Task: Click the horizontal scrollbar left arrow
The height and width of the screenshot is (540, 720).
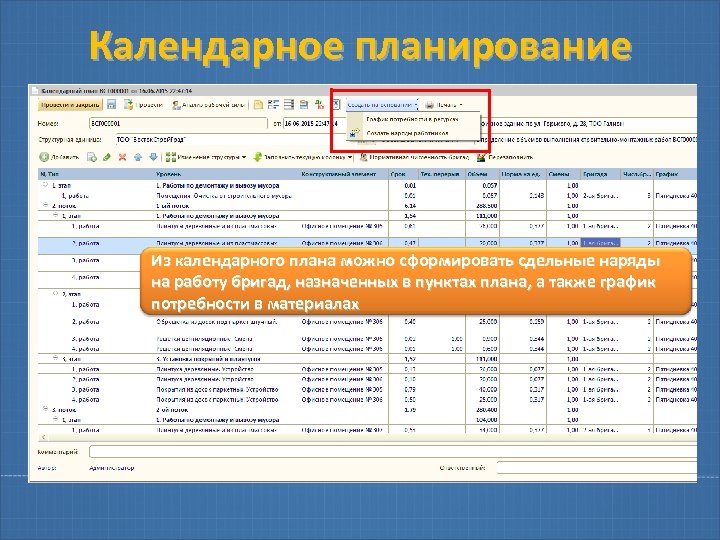Action: [43, 437]
